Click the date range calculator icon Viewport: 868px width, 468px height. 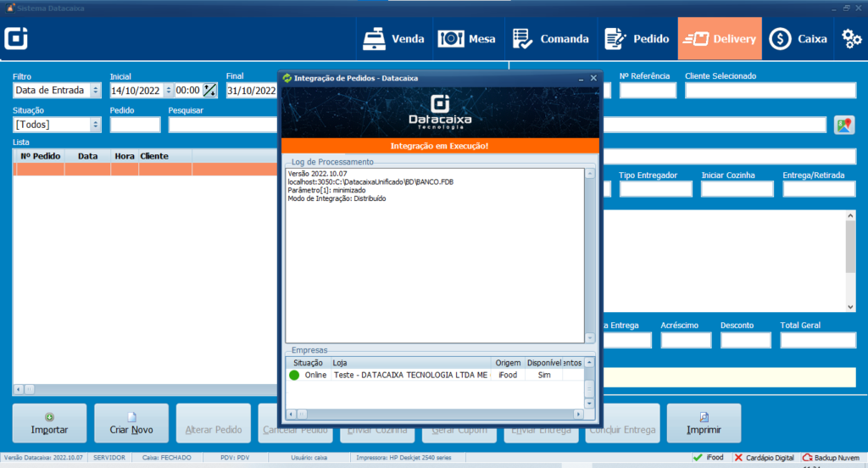209,91
